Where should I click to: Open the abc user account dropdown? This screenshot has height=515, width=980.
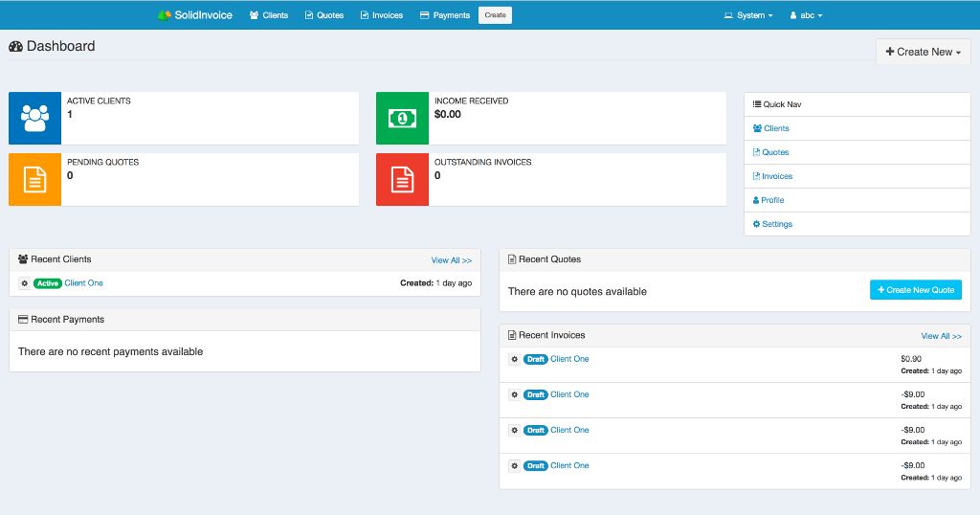coord(812,15)
